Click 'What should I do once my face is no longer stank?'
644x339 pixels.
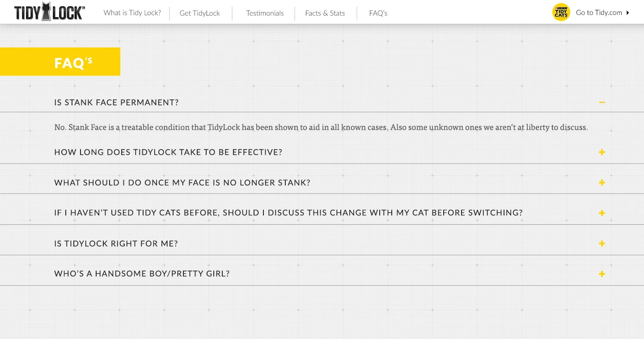point(182,183)
